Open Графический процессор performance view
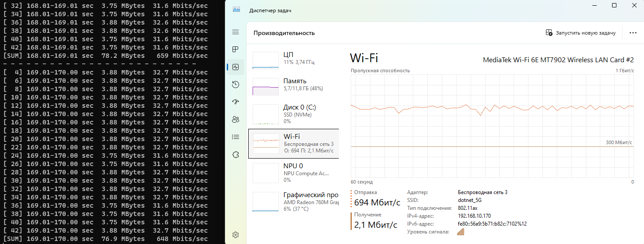644x244 pixels. (x=293, y=202)
